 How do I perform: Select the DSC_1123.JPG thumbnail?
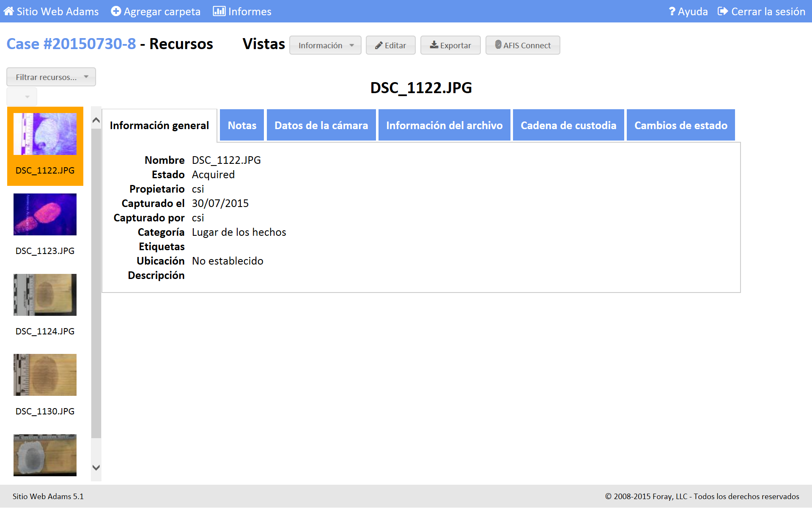point(45,215)
